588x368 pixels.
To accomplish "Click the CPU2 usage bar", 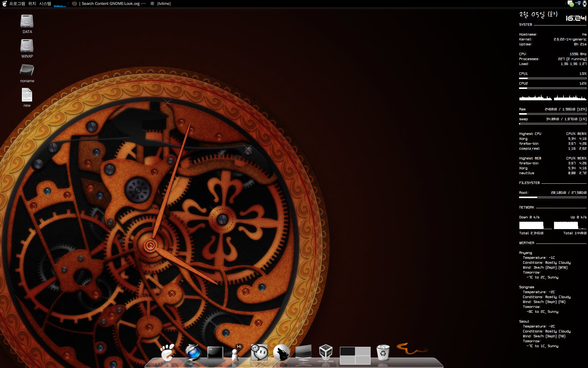I will (552, 88).
